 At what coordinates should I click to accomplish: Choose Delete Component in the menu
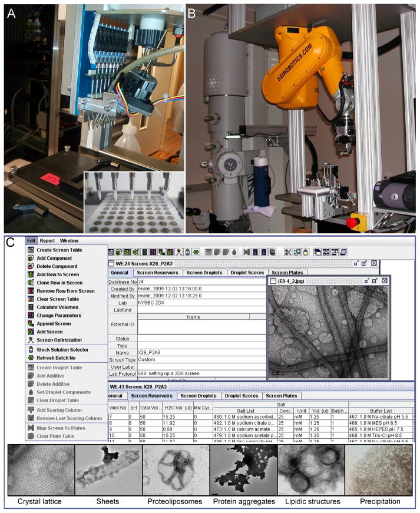point(60,266)
